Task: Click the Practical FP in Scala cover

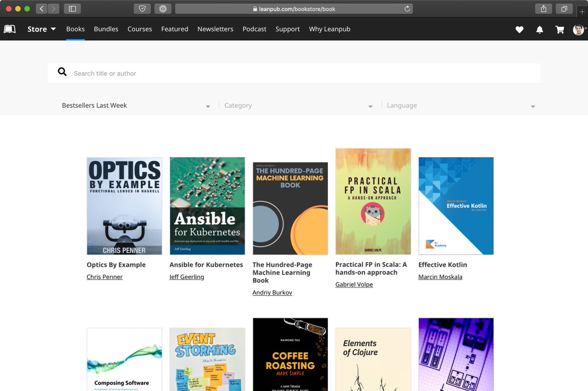Action: point(373,202)
